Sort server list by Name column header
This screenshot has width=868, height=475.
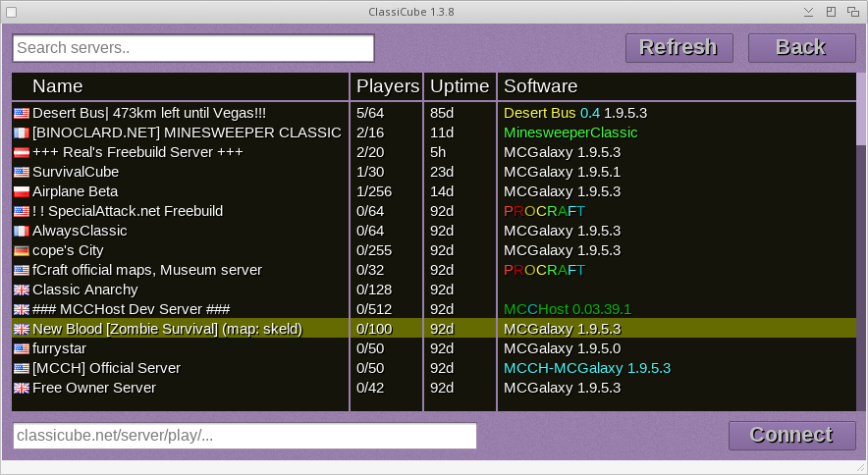(58, 86)
